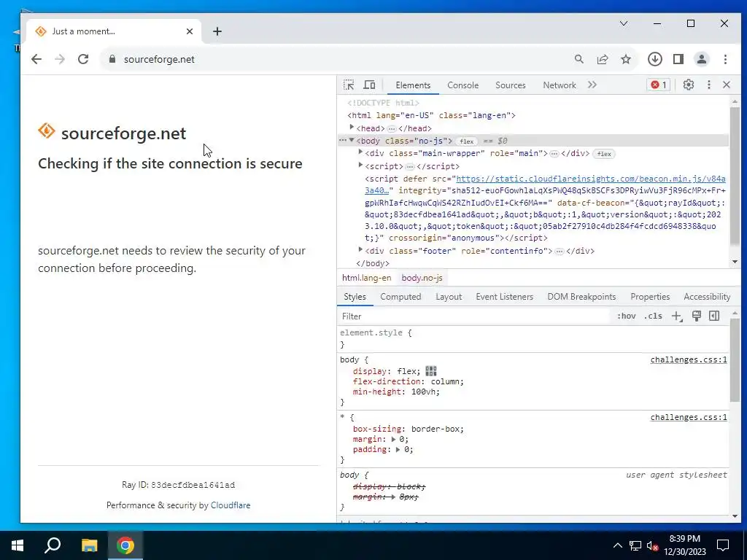
Task: Open the Windows Start menu
Action: coord(18,545)
